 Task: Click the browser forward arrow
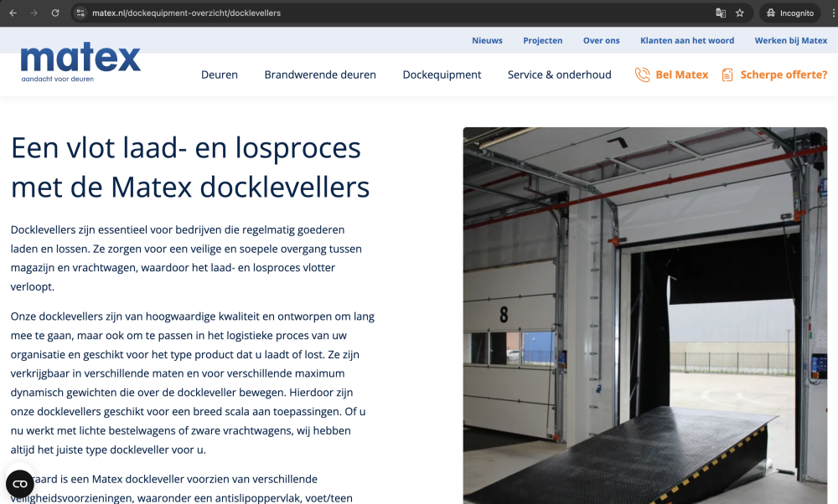click(34, 13)
